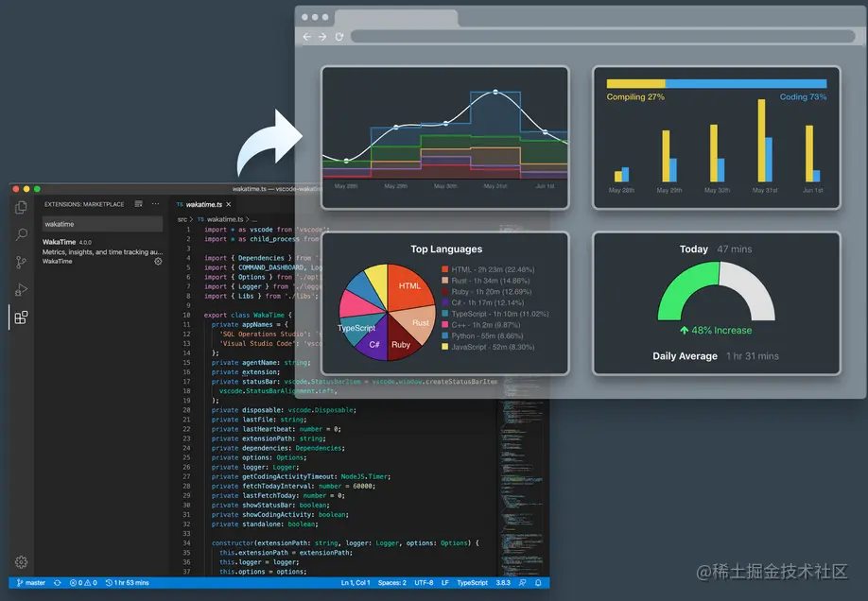
Task: Open the Explorer view in VS Code
Action: 21,207
